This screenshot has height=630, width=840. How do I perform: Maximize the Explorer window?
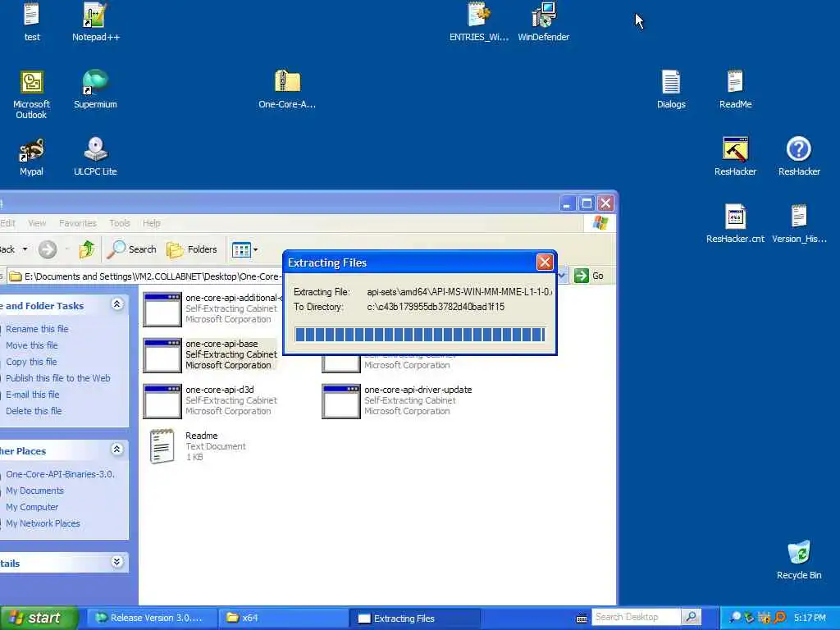pos(587,203)
